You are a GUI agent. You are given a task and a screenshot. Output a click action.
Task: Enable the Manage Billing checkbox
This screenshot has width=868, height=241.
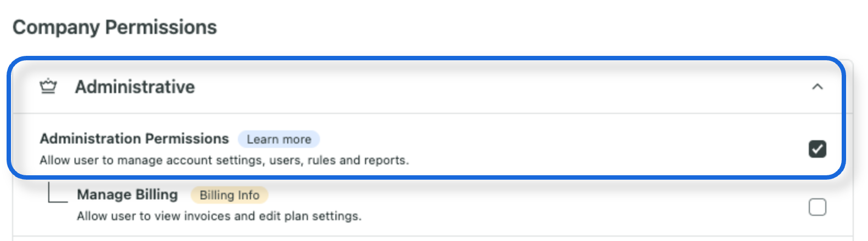click(x=817, y=207)
